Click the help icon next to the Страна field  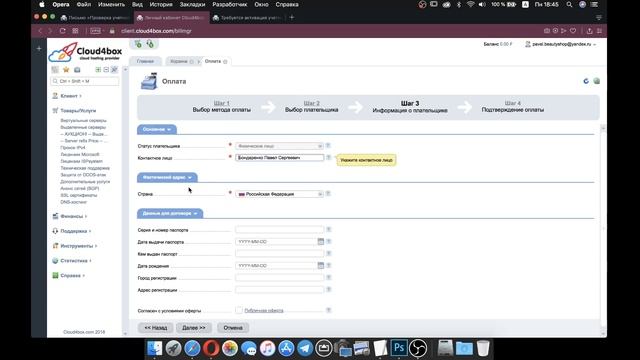click(328, 194)
